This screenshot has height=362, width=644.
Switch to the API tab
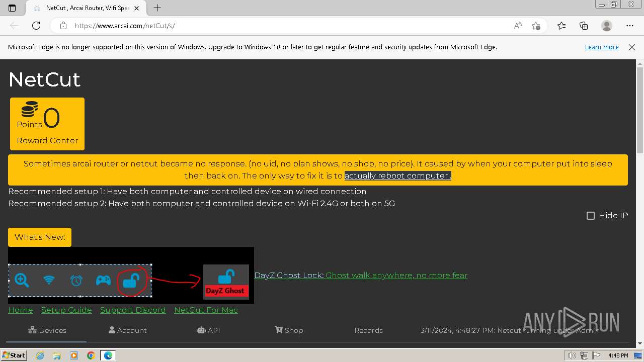click(208, 330)
